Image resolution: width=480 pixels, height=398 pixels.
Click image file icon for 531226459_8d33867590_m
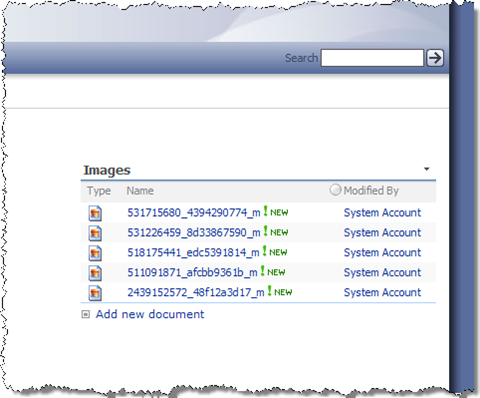click(x=95, y=233)
